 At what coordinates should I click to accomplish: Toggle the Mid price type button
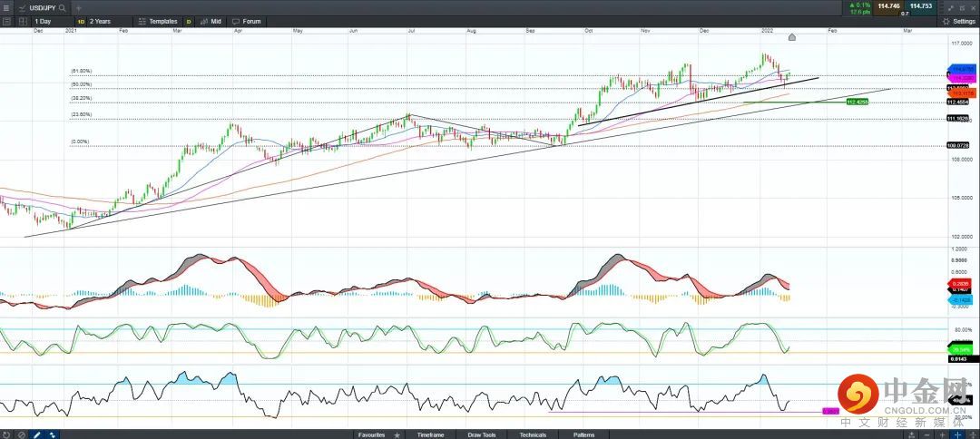[x=211, y=21]
